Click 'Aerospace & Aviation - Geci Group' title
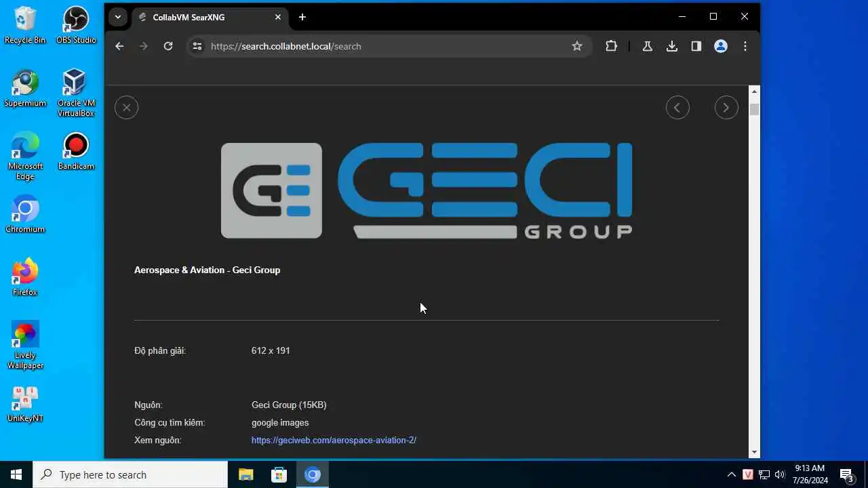This screenshot has width=868, height=488. [207, 270]
